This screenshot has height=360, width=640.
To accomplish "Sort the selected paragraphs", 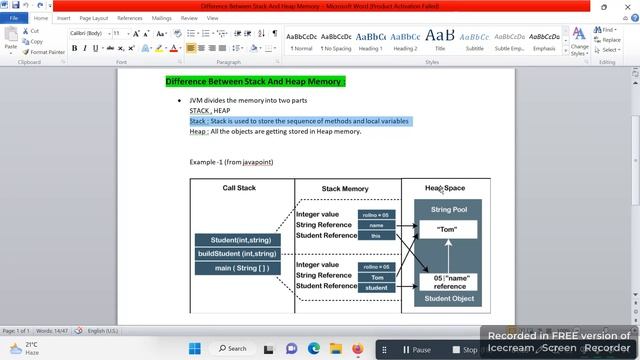I will (261, 33).
